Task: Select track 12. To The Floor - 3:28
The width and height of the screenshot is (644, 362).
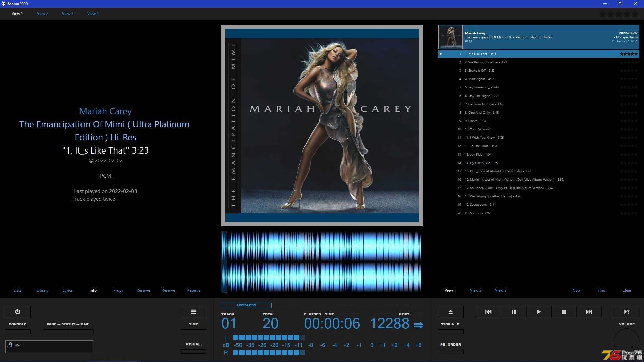Action: point(538,146)
